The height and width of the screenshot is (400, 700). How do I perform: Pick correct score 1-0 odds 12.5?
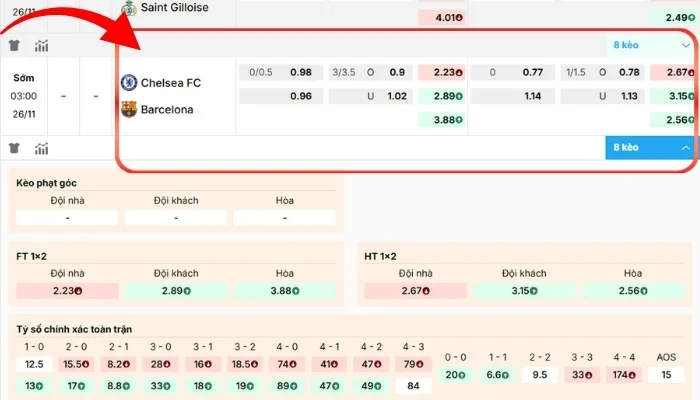[x=33, y=365]
